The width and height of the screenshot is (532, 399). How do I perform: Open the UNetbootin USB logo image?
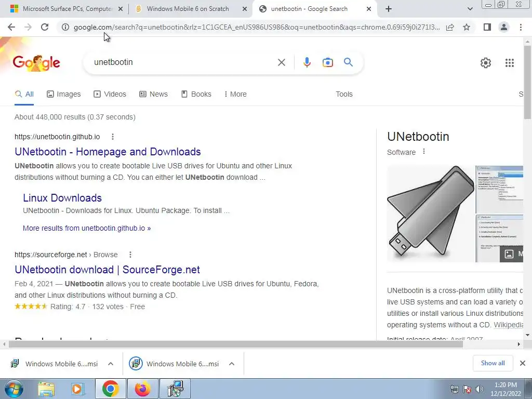point(431,214)
